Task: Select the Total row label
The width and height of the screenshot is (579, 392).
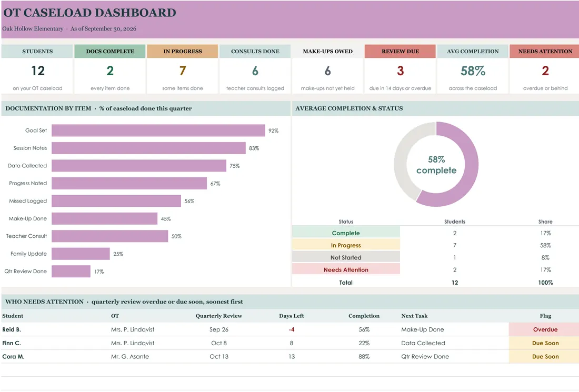Action: [346, 283]
